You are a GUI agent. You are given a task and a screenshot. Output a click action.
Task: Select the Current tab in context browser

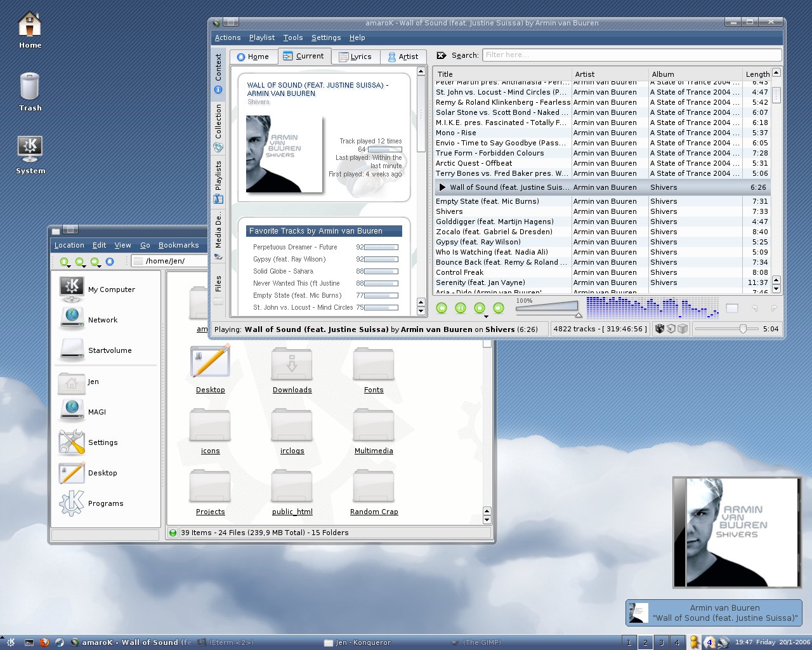pyautogui.click(x=304, y=56)
